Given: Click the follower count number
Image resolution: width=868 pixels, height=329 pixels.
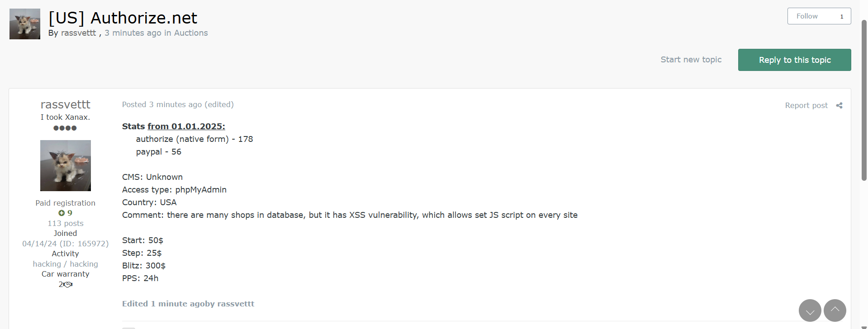Looking at the screenshot, I should point(842,16).
